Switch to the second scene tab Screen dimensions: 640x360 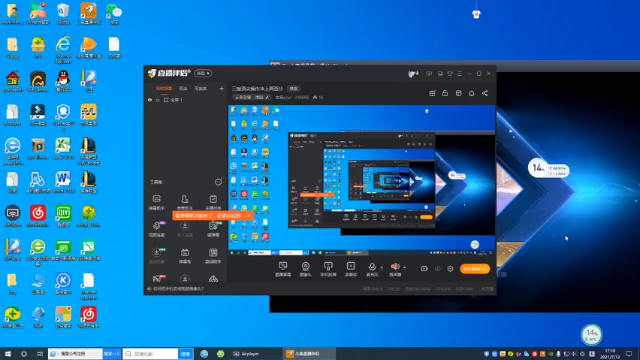[x=183, y=89]
